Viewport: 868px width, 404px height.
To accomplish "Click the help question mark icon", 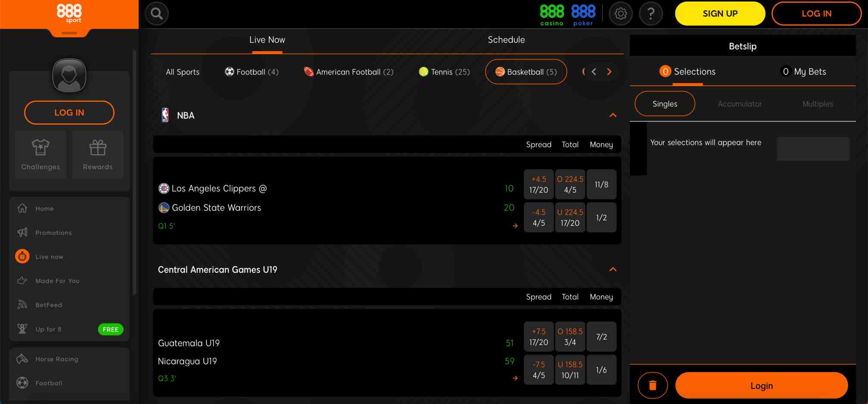I will (651, 13).
